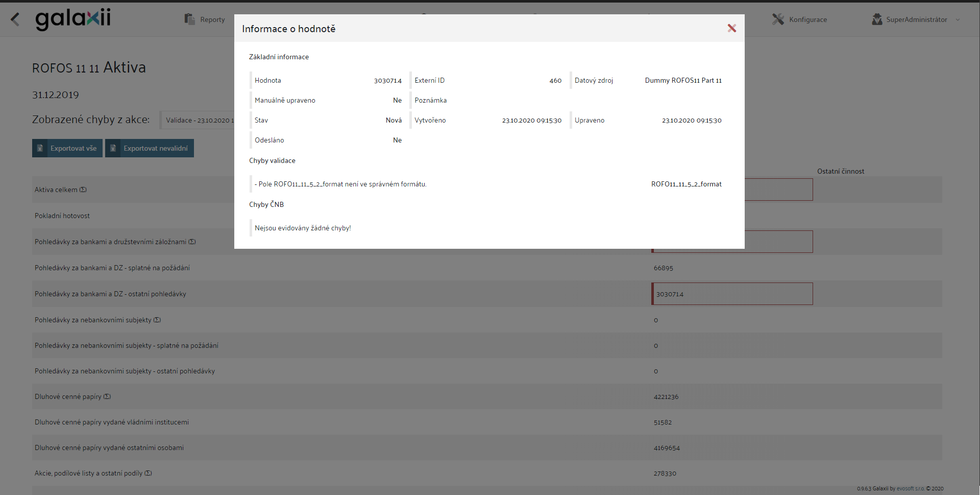Click the Odesláno value Ne
980x495 pixels.
[397, 140]
